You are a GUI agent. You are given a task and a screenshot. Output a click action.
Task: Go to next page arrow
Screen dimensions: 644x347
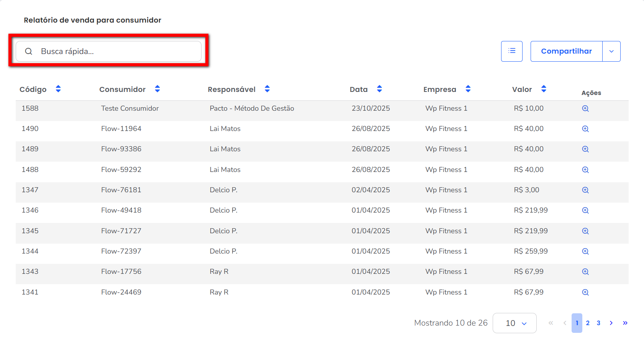(611, 323)
